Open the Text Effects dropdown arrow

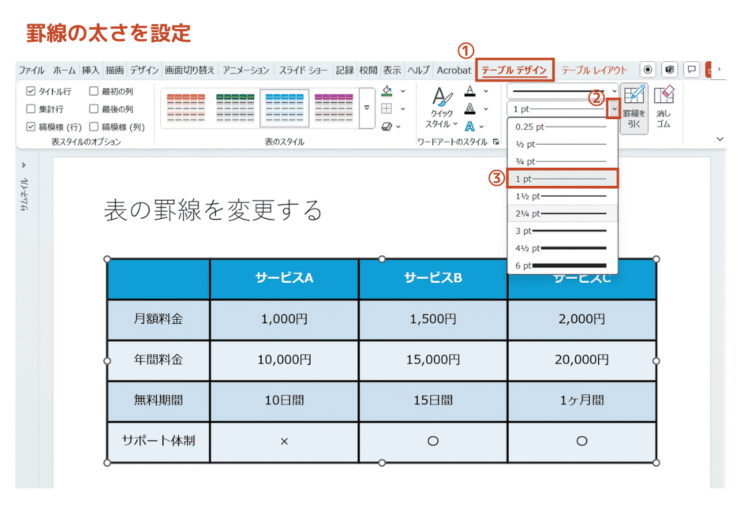481,126
